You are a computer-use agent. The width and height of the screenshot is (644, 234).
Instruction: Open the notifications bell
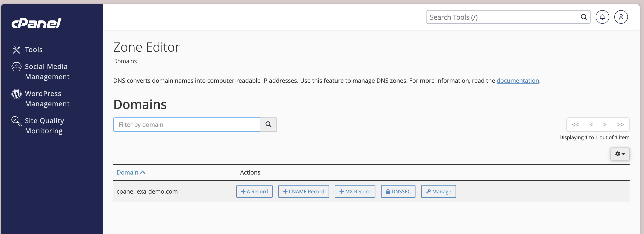[602, 17]
